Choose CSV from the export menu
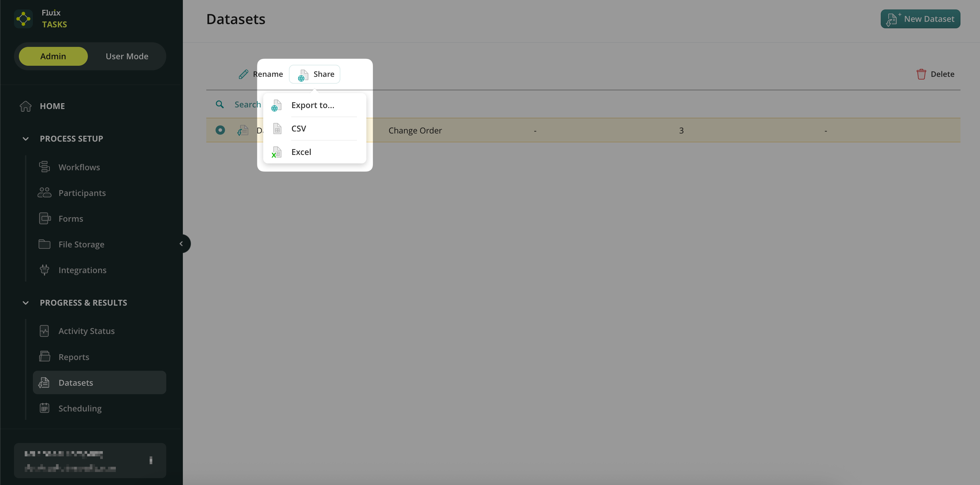Image resolution: width=980 pixels, height=485 pixels. [x=299, y=129]
